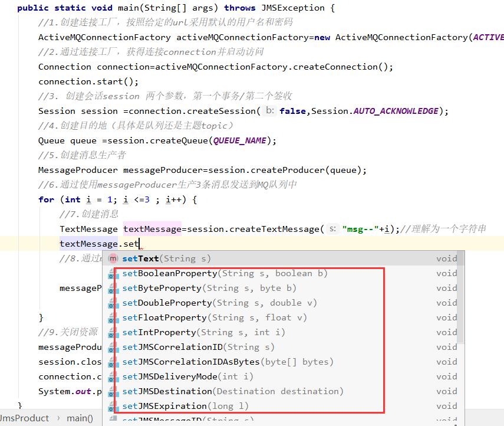Click the main() breadcrumb item

80,418
